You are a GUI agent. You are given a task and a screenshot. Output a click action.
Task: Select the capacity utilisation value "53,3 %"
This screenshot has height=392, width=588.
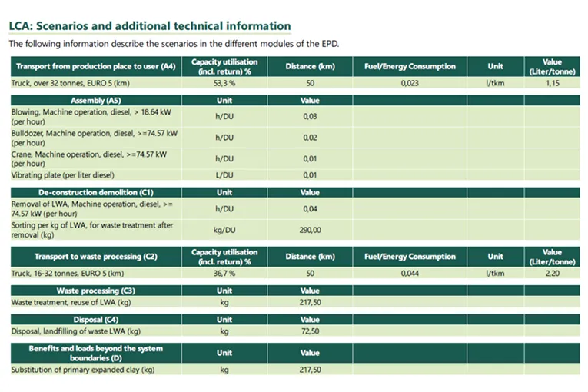224,83
